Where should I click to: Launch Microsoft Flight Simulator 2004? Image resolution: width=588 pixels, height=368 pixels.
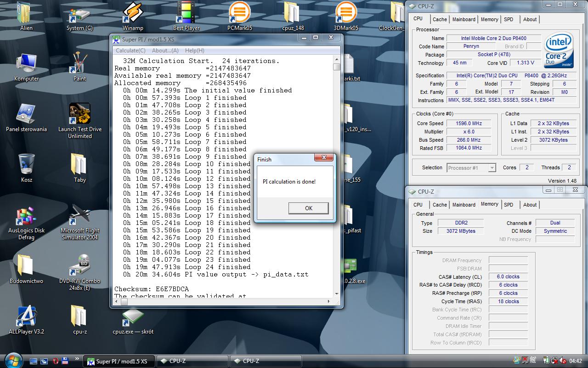[x=80, y=223]
